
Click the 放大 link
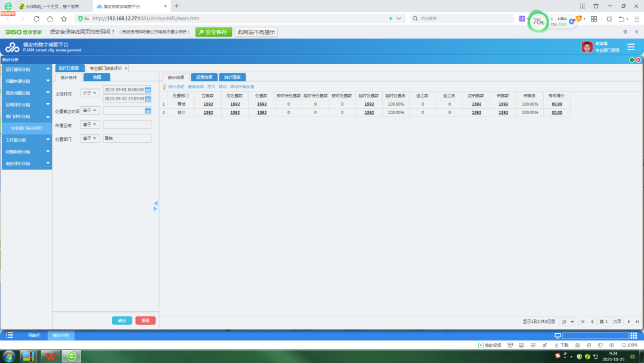tap(211, 87)
